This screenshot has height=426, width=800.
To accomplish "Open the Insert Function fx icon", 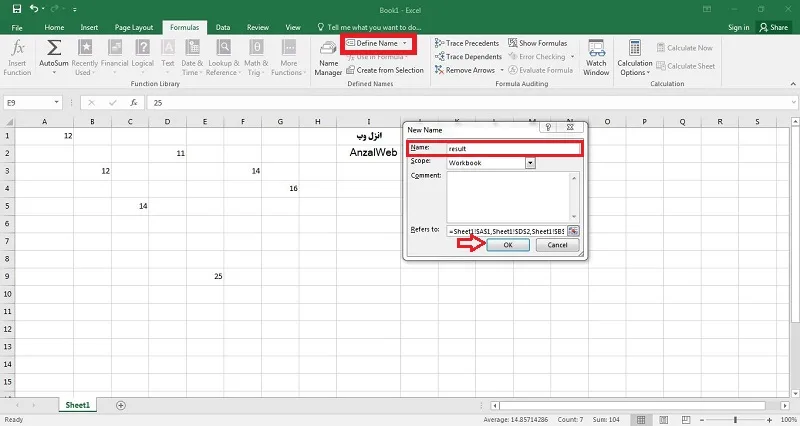I will 17,48.
